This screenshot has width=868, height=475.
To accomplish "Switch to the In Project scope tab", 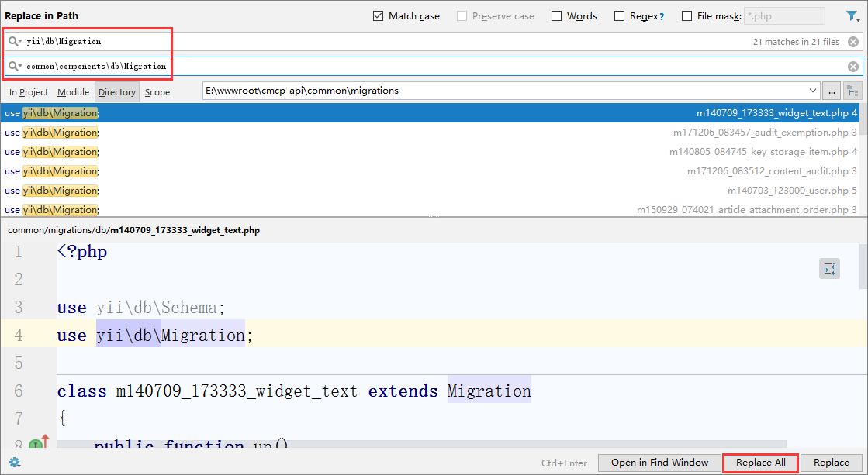I will click(29, 92).
